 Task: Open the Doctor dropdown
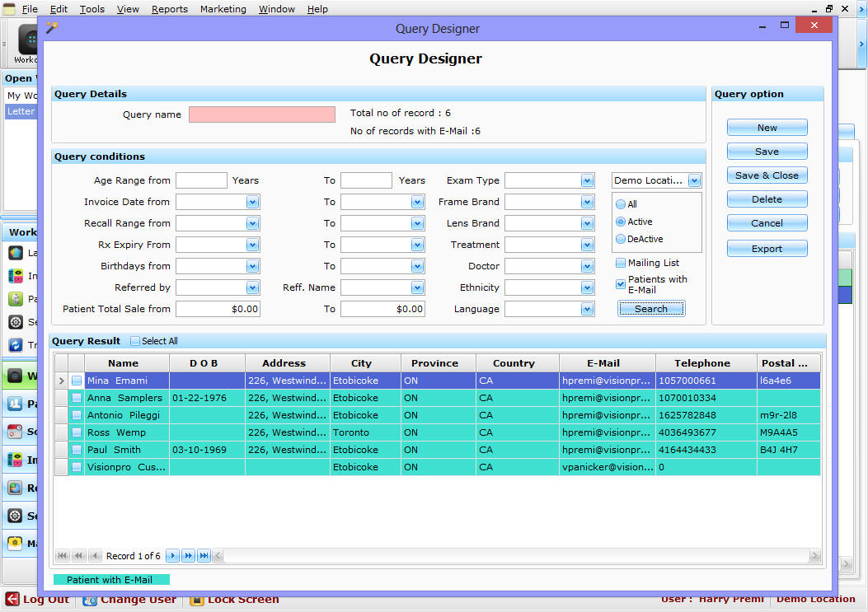[x=588, y=266]
